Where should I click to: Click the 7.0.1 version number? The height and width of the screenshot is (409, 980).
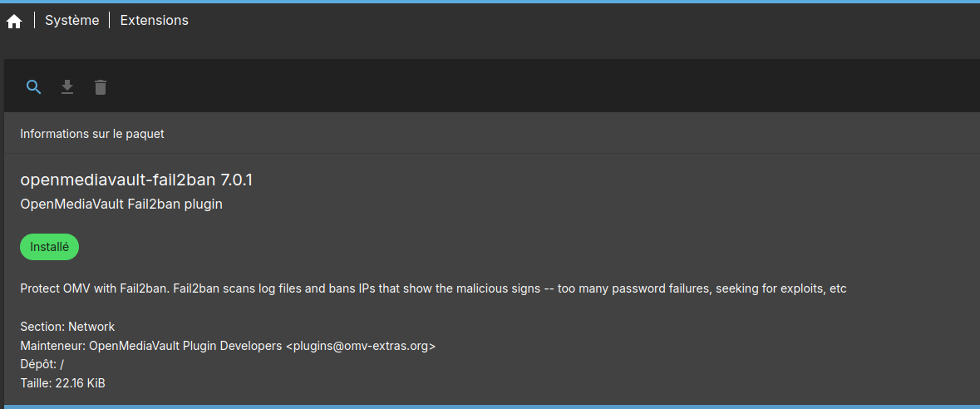(236, 180)
